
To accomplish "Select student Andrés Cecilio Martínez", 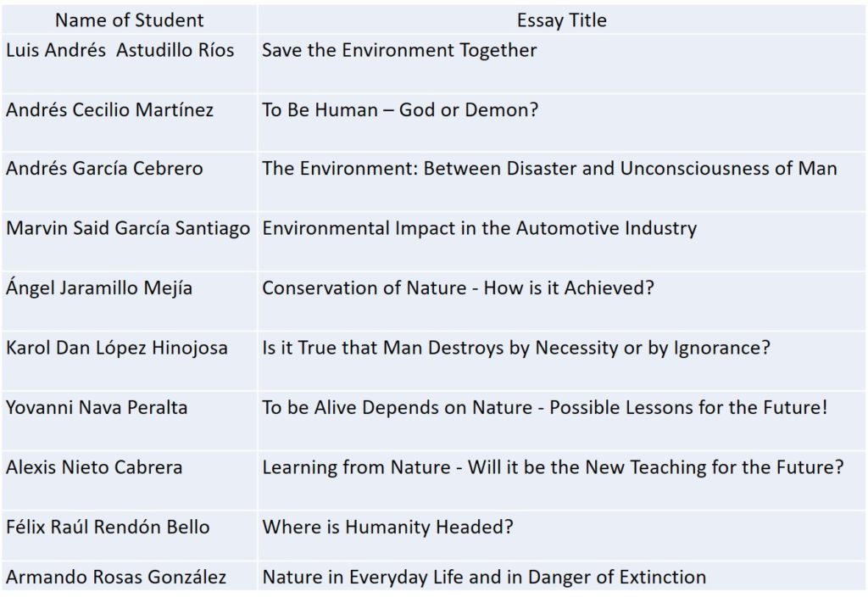I will [x=110, y=109].
